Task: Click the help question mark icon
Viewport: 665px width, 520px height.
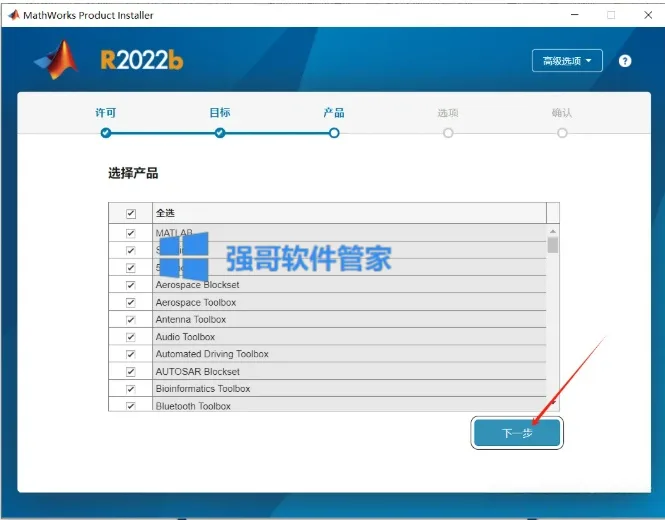Action: tap(625, 61)
